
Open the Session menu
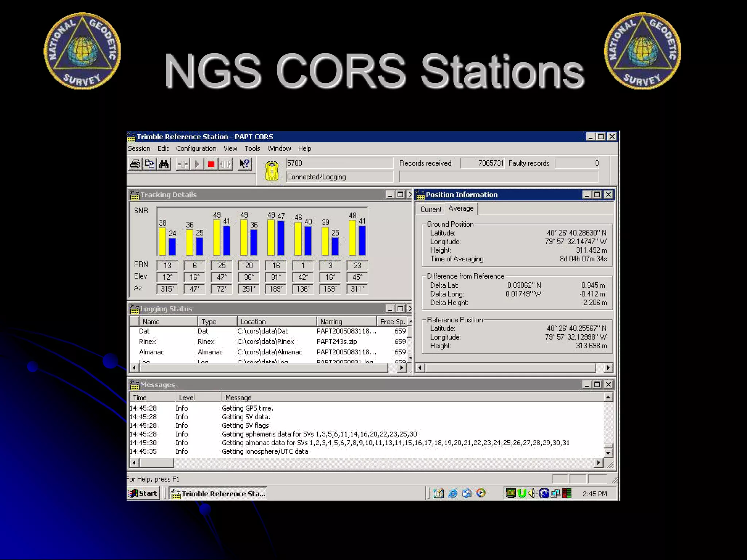(139, 148)
